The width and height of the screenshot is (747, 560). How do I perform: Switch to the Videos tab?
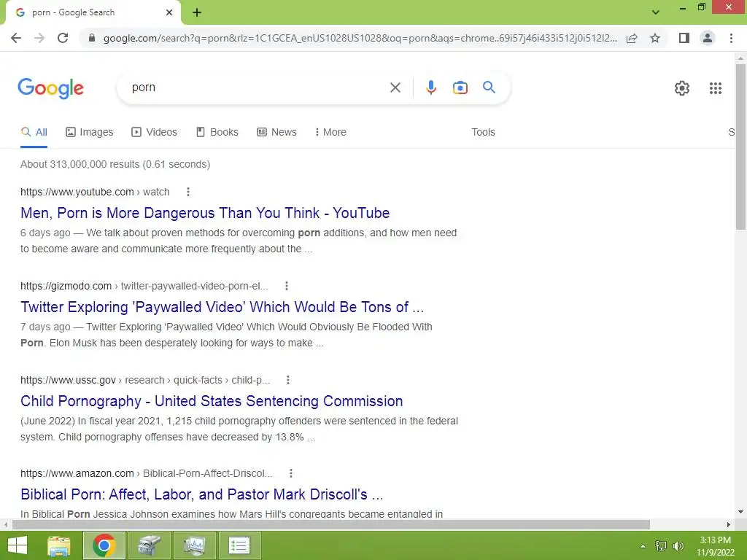click(x=155, y=132)
